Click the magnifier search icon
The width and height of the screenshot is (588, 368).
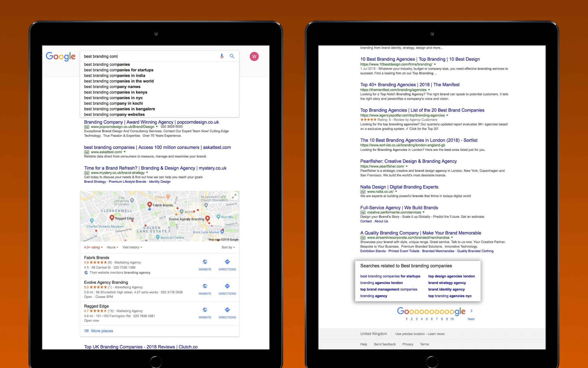coord(232,56)
